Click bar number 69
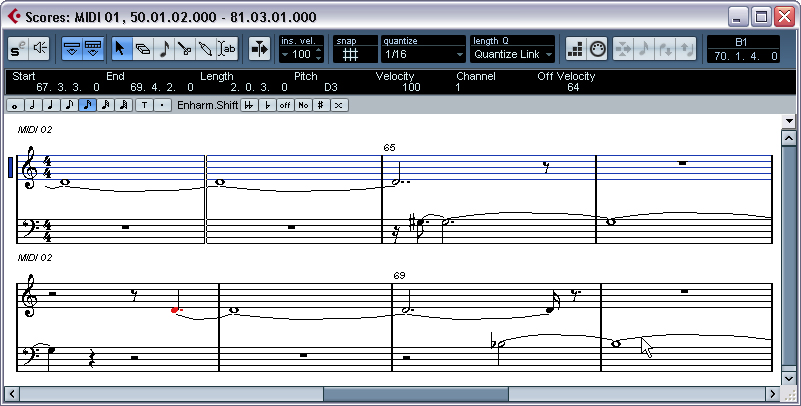801x406 pixels. point(399,275)
